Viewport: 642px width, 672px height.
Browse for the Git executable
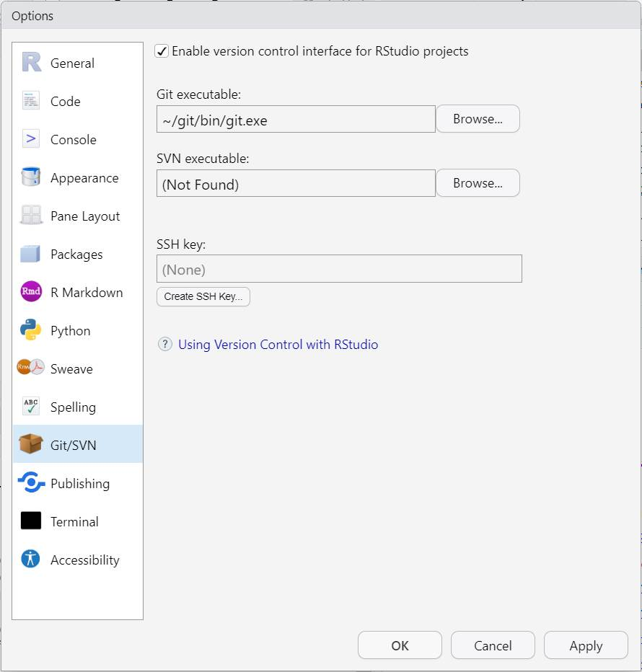[x=478, y=118]
